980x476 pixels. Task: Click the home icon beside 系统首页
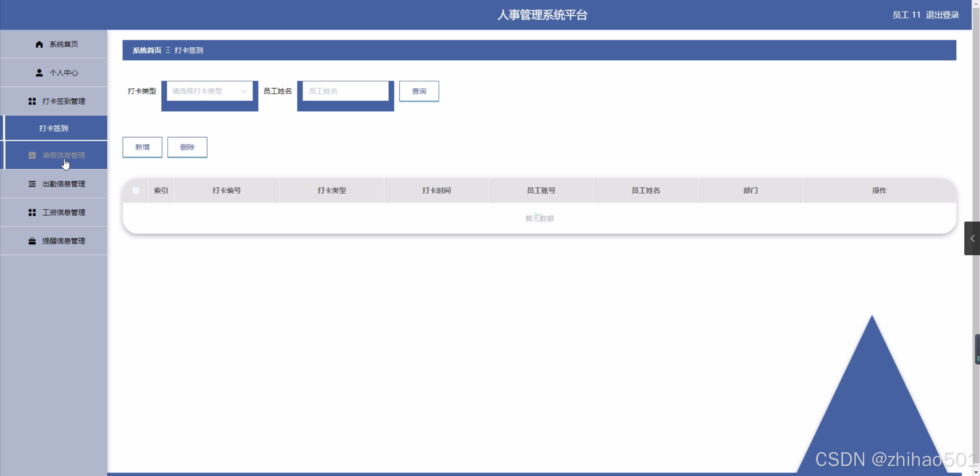pos(39,44)
